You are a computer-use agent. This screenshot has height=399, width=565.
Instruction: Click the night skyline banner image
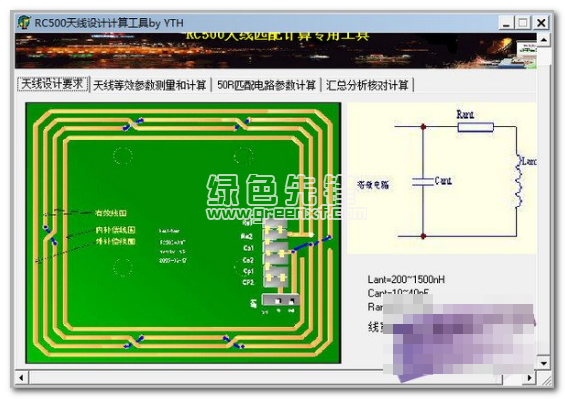[276, 51]
